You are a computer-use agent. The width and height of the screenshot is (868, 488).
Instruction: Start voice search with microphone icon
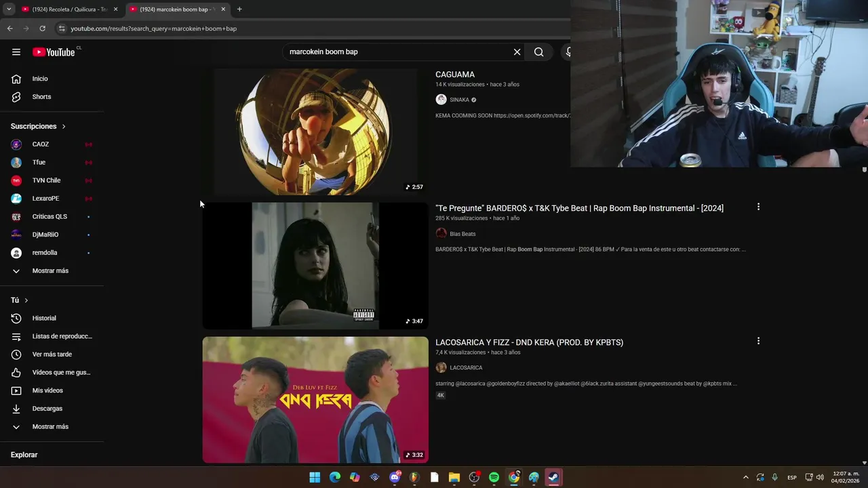tap(568, 52)
